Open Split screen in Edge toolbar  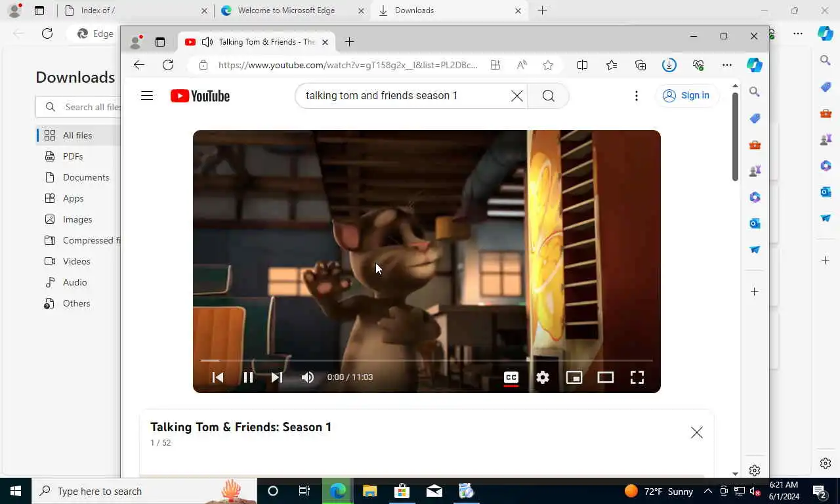pyautogui.click(x=582, y=65)
